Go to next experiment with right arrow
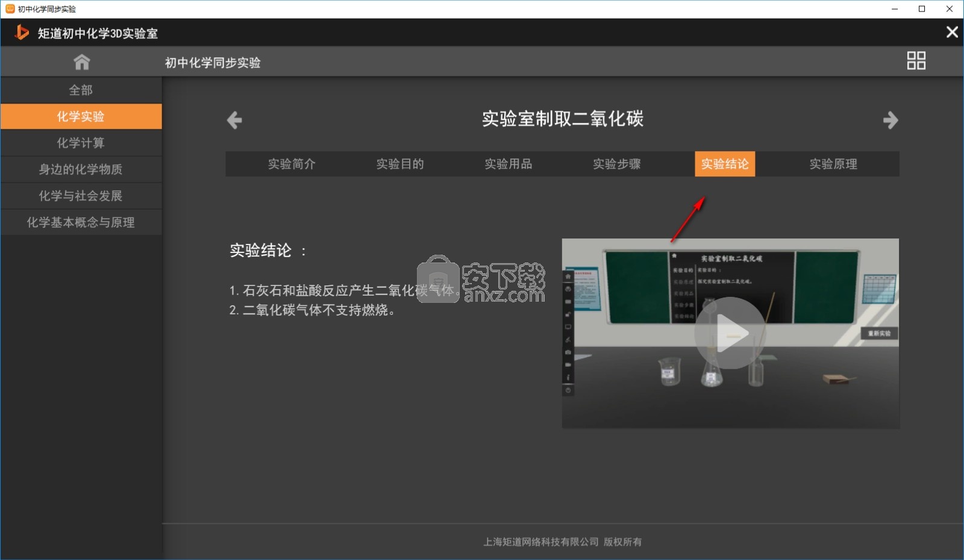964x560 pixels. (x=890, y=120)
